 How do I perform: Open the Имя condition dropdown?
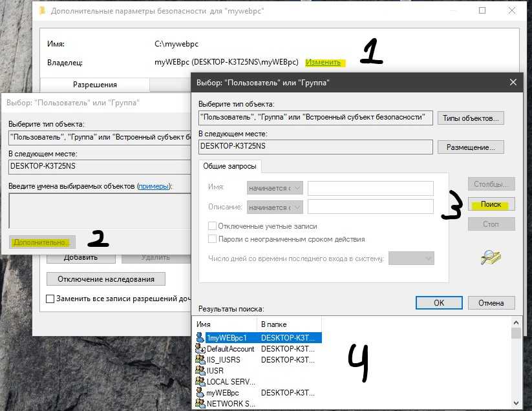pos(275,187)
